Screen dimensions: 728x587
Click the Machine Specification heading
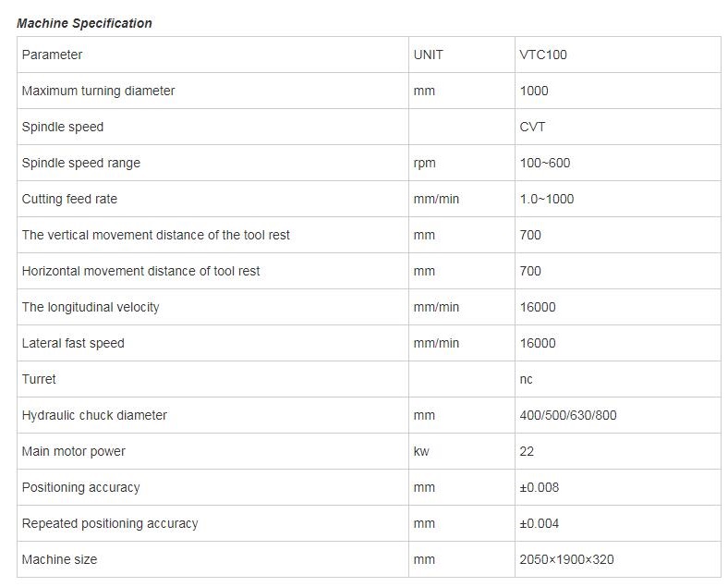coord(84,23)
